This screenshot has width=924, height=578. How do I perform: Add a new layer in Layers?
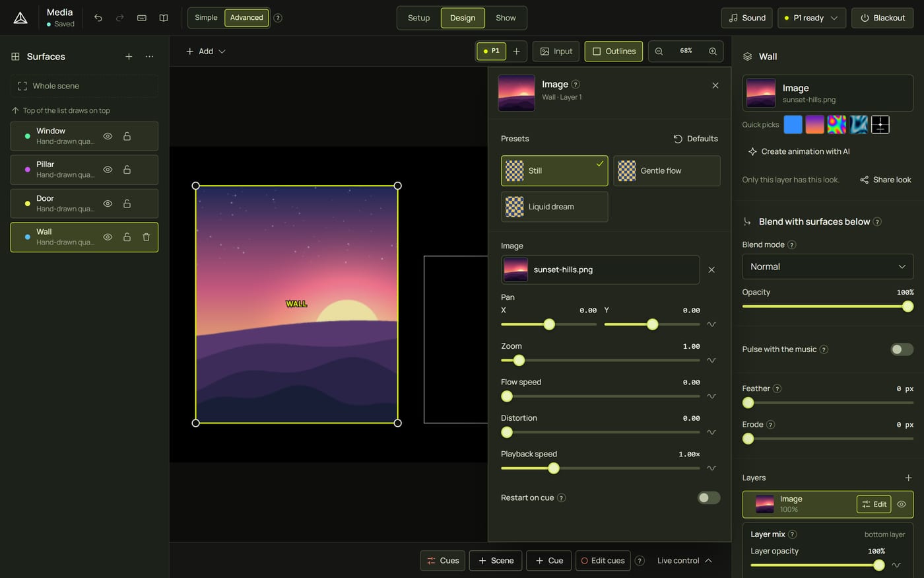point(908,478)
